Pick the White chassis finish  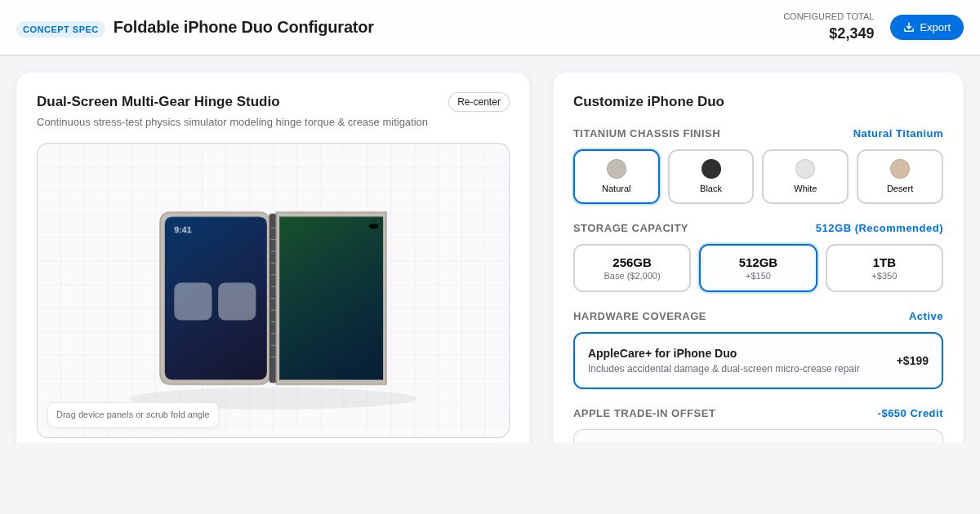(x=805, y=176)
